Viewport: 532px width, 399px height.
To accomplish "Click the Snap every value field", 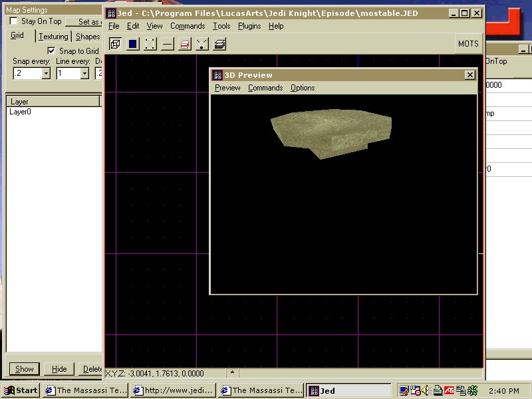I will [x=27, y=73].
